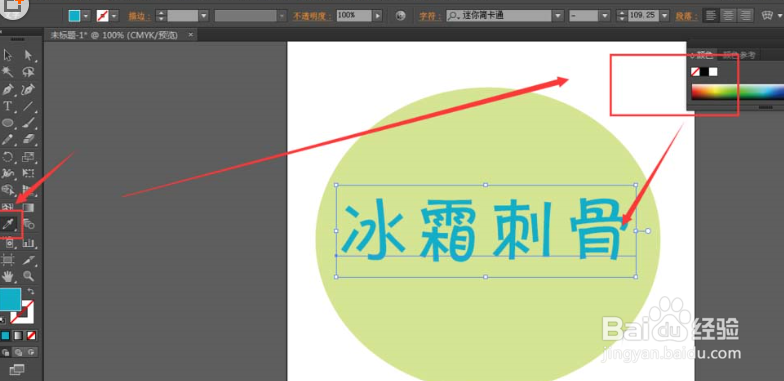Open the 段落 paragraph panel link
This screenshot has width=784, height=381.
tap(686, 16)
